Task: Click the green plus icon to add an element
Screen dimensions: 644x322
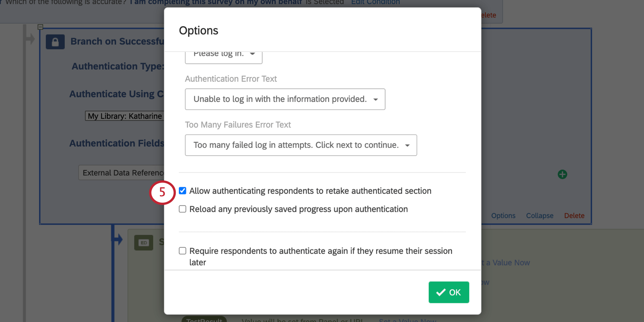Action: (562, 174)
